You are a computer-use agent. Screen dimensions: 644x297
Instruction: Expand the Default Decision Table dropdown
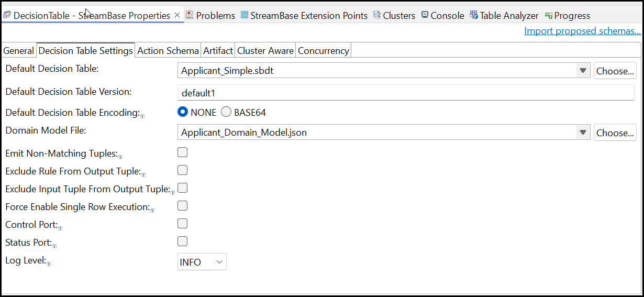583,70
